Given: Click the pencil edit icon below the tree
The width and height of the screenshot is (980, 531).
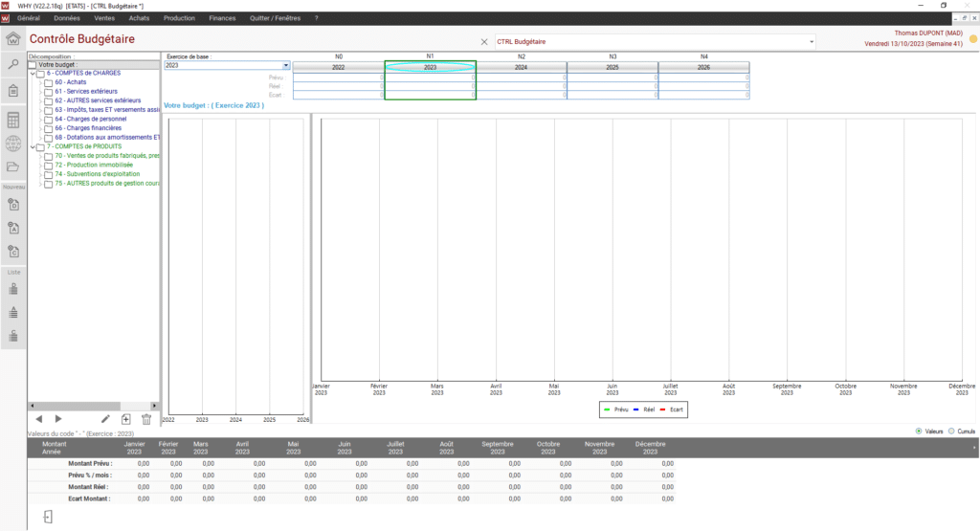Looking at the screenshot, I should point(105,419).
